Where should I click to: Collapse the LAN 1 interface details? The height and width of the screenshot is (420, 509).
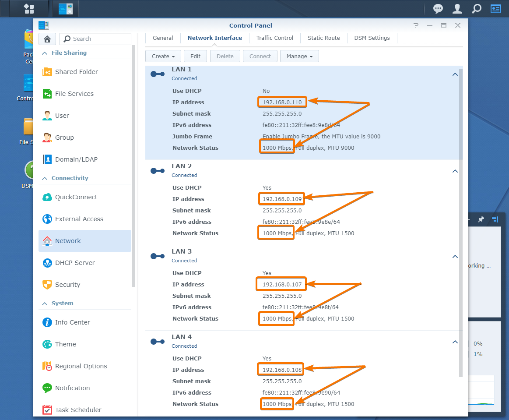[455, 74]
